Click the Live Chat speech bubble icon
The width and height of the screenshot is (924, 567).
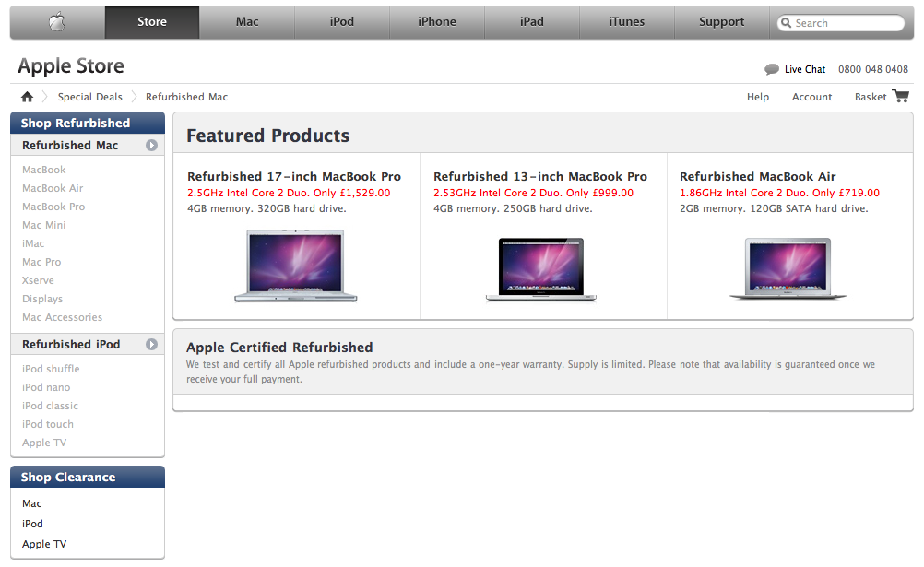pos(771,69)
